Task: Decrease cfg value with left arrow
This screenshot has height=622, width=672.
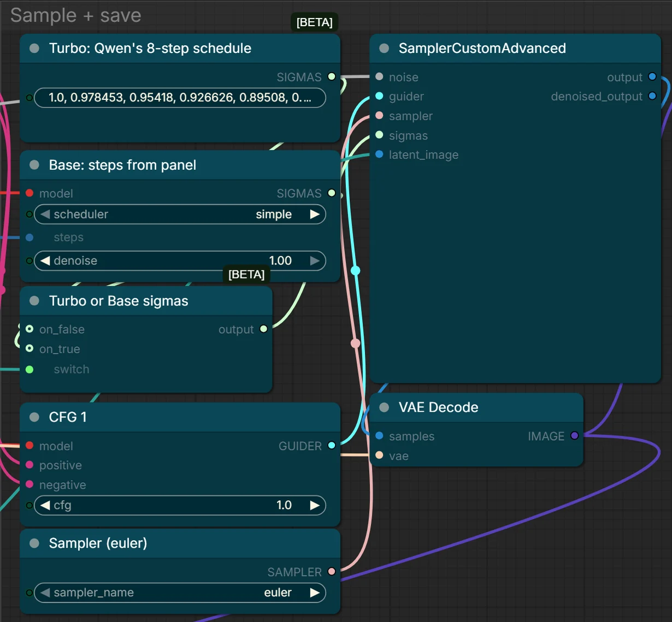Action: pos(45,505)
